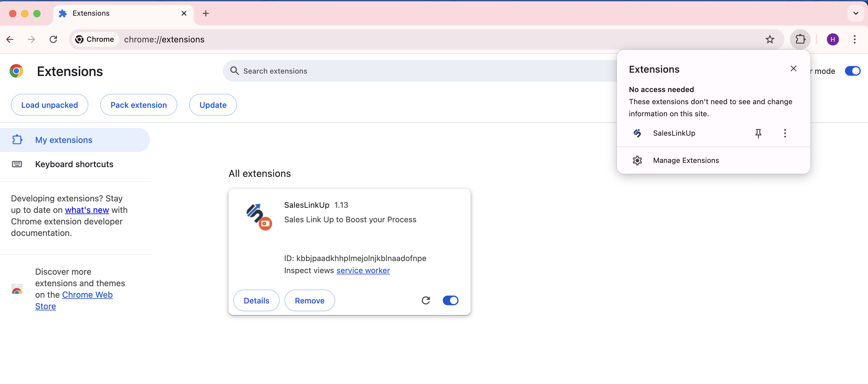Open the Chrome three-dot menu
868x384 pixels.
[x=855, y=39]
